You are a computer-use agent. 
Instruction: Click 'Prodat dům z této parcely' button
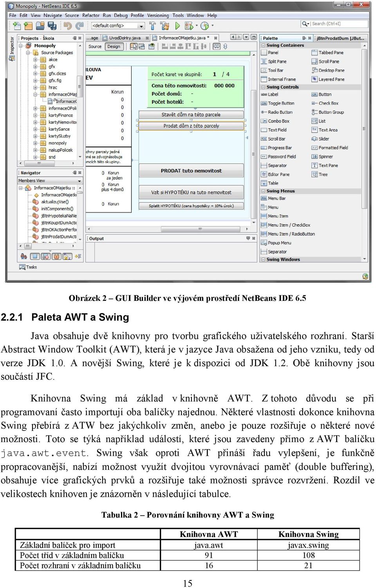coord(191,126)
